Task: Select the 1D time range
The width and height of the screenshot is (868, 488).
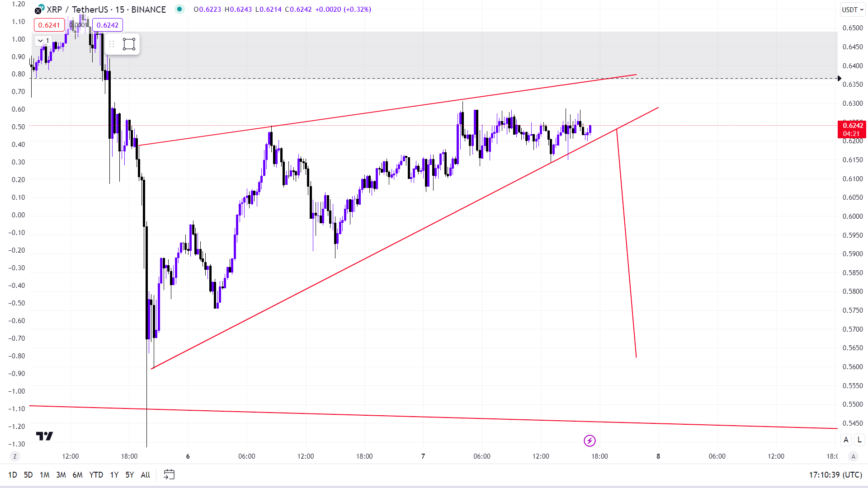Action: [13, 475]
